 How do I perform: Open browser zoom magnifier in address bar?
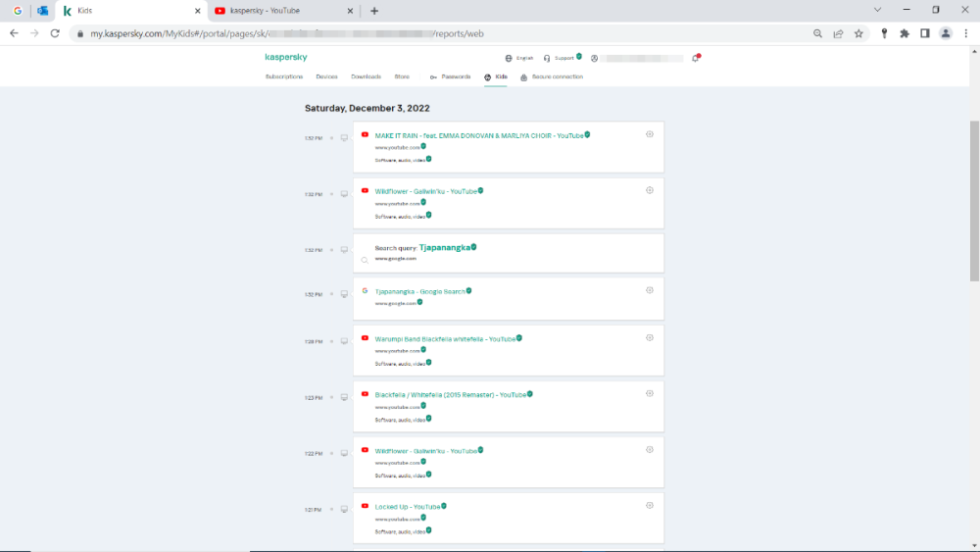[817, 33]
